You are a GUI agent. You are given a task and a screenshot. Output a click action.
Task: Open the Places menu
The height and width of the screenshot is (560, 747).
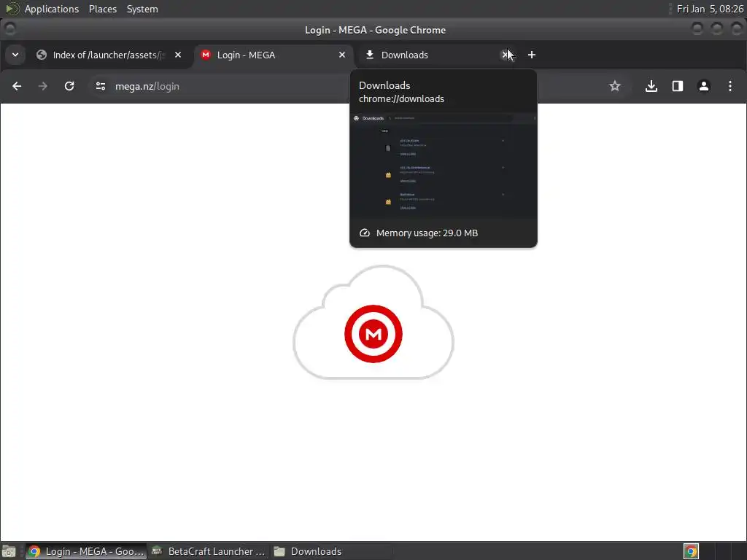[x=102, y=9]
